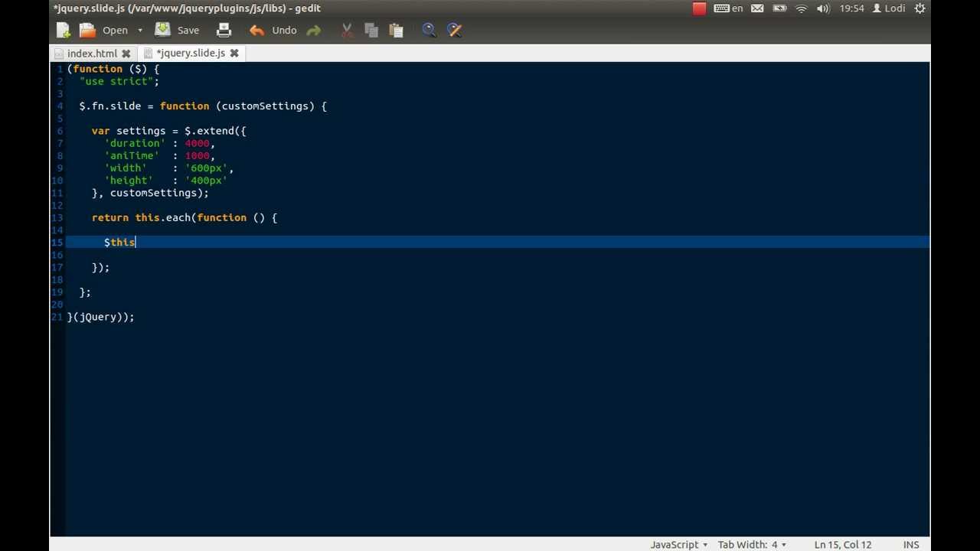Viewport: 980px width, 551px height.
Task: Open the Lodi user menu
Action: 889,8
